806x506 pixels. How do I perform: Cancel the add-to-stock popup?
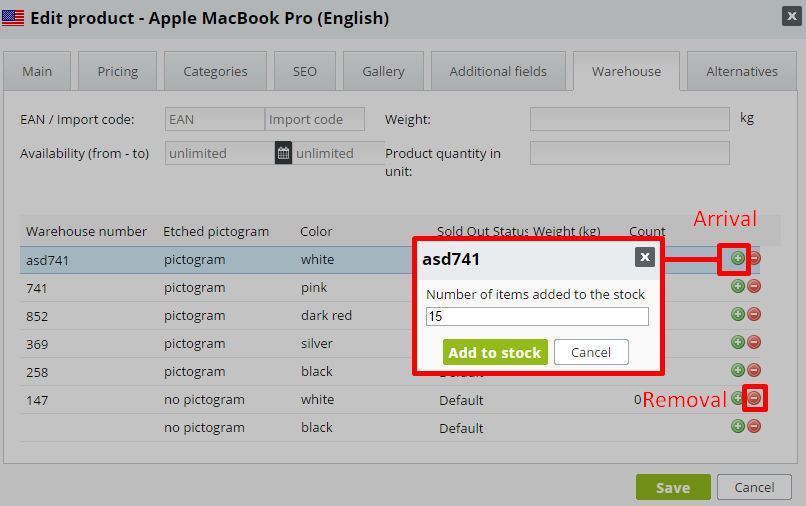coord(591,352)
